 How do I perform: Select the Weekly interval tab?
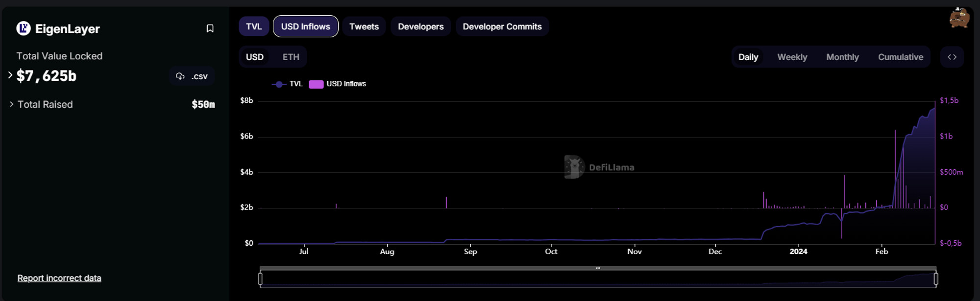tap(792, 57)
